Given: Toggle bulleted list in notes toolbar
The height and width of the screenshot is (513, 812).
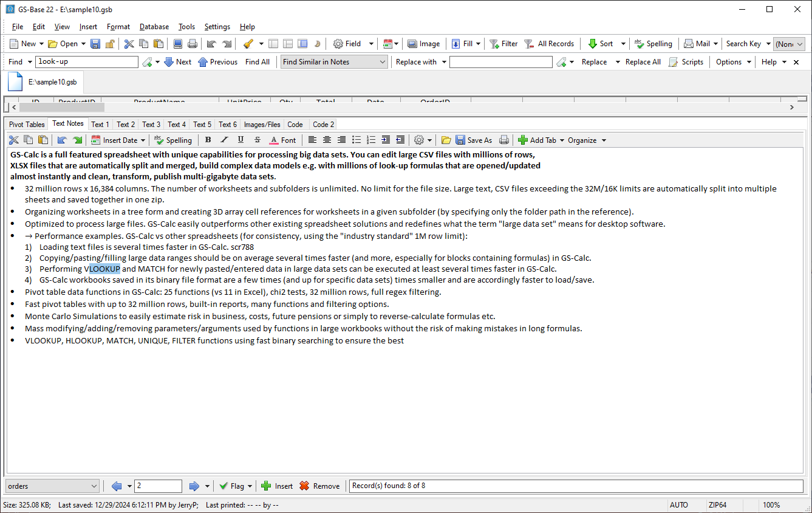Looking at the screenshot, I should click(357, 140).
